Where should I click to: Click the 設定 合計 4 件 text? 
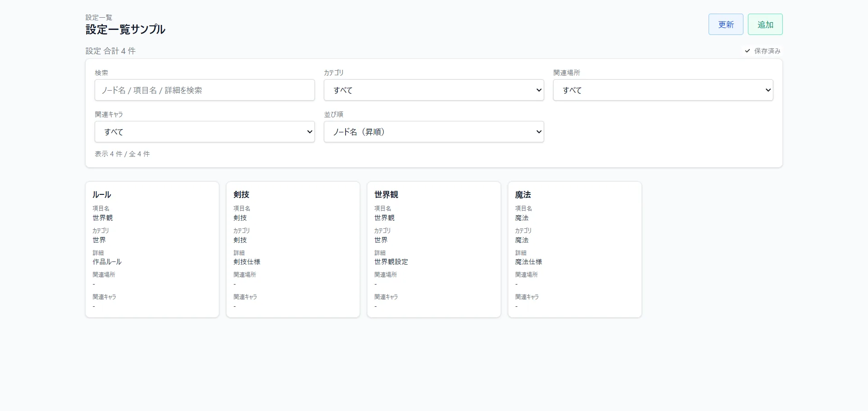(x=111, y=51)
